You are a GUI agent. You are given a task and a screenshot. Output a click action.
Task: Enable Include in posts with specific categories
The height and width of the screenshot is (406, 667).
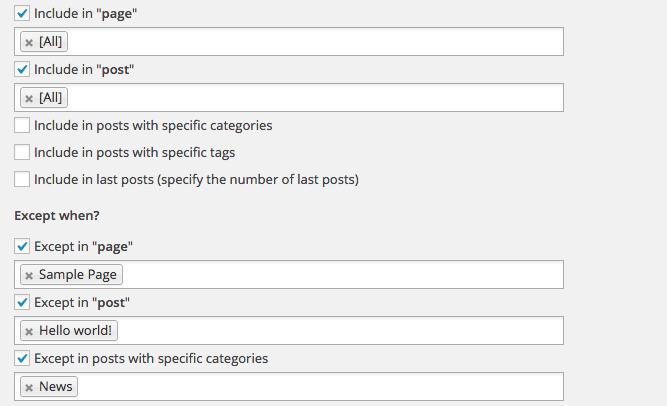(22, 126)
